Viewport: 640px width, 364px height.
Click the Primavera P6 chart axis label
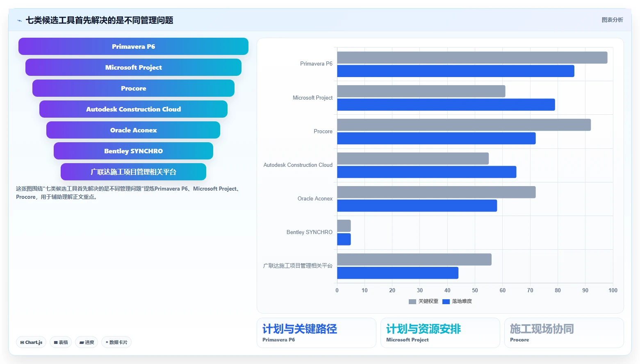pos(316,64)
